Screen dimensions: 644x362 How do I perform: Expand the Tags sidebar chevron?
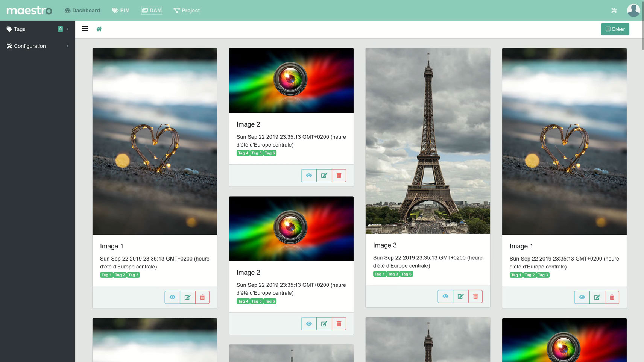[x=68, y=29]
